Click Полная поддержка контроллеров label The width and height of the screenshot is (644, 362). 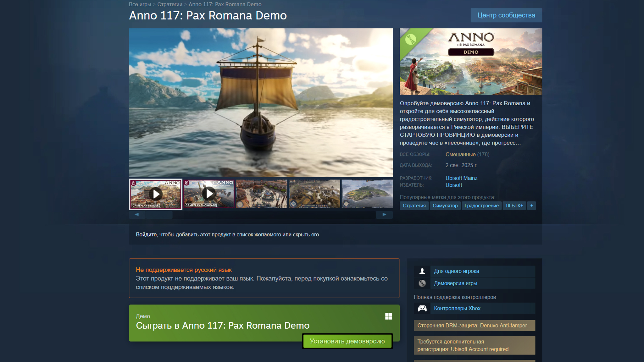tap(455, 297)
